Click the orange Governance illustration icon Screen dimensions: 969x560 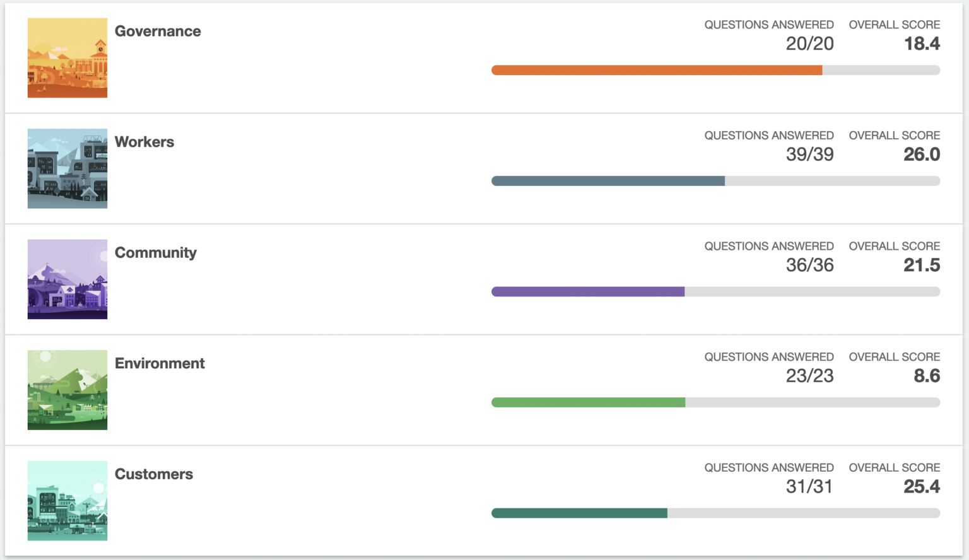coord(68,58)
